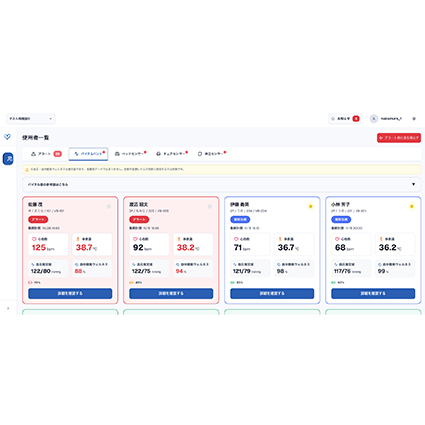The image size is (425, 425).
Task: Click blood pressure icon above 122/80
Action: point(33,264)
